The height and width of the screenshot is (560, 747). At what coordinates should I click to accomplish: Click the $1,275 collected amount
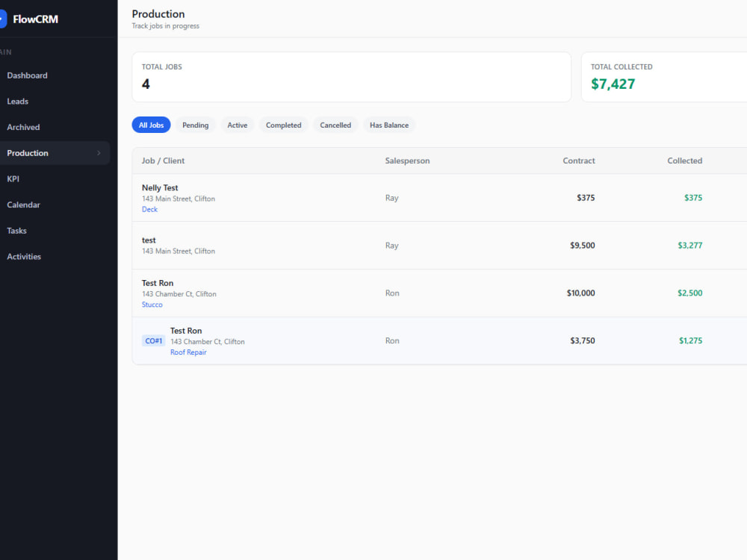[690, 340]
